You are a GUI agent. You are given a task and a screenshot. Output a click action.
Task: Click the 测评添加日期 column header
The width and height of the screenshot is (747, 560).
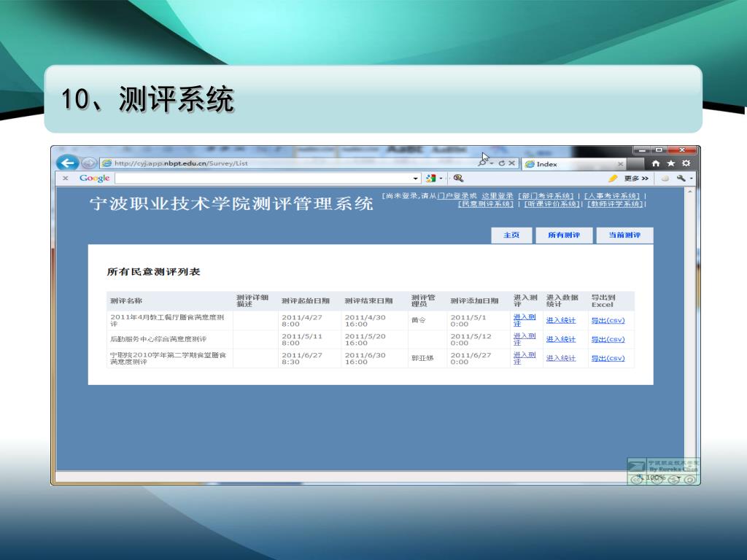[x=474, y=301]
